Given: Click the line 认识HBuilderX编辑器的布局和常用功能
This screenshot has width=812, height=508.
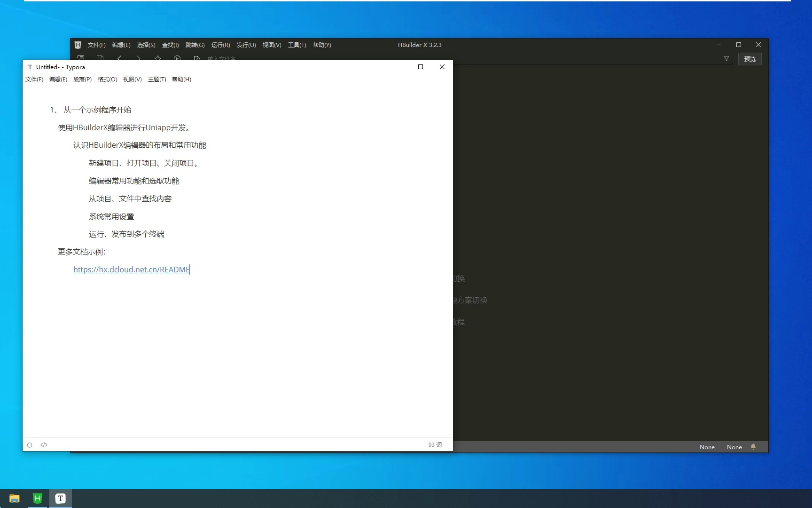Looking at the screenshot, I should pos(140,145).
